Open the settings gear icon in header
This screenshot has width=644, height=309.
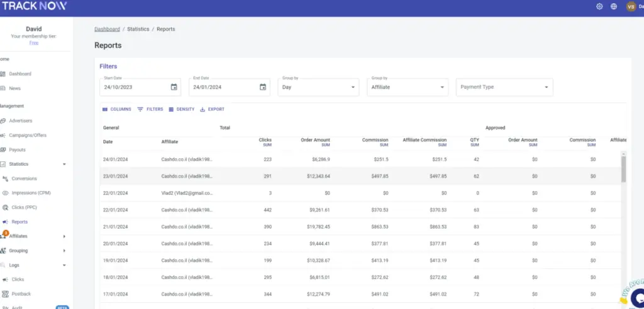point(599,6)
